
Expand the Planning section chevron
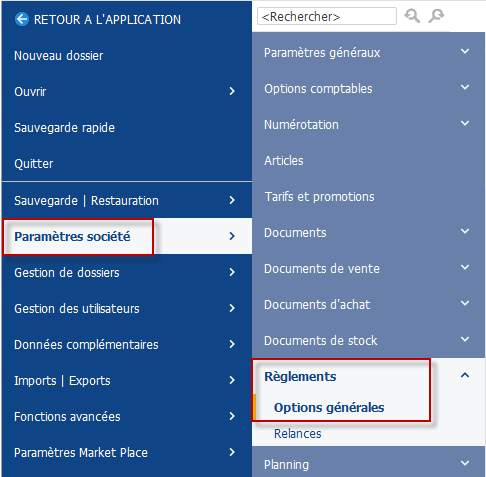pyautogui.click(x=465, y=463)
